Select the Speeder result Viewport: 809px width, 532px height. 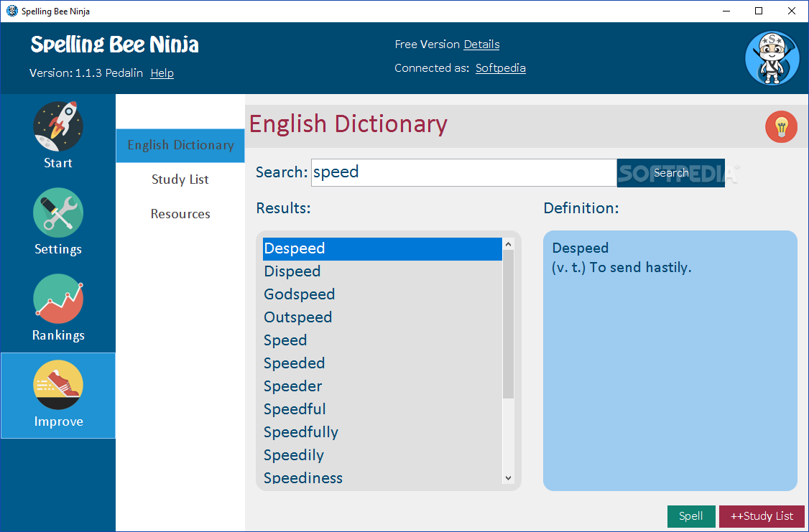tap(382, 386)
